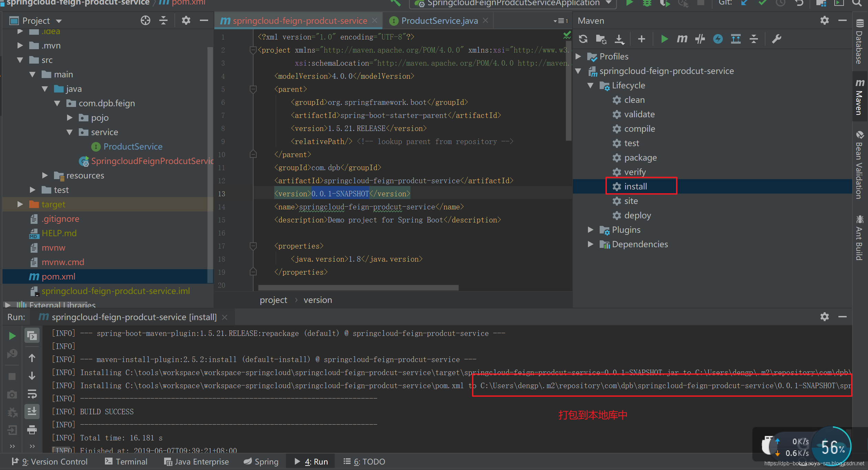Screen dimensions: 868x470
Task: Open Terminal tool window tab
Action: [126, 462]
